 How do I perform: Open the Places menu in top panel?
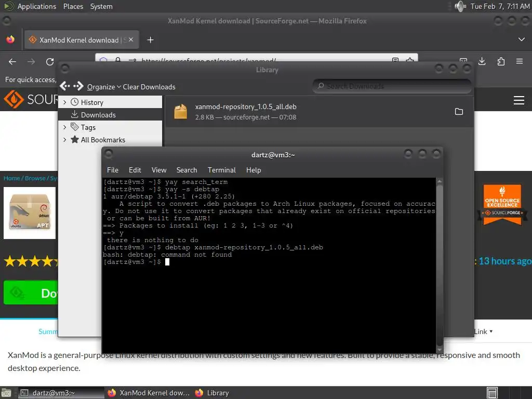(x=73, y=6)
